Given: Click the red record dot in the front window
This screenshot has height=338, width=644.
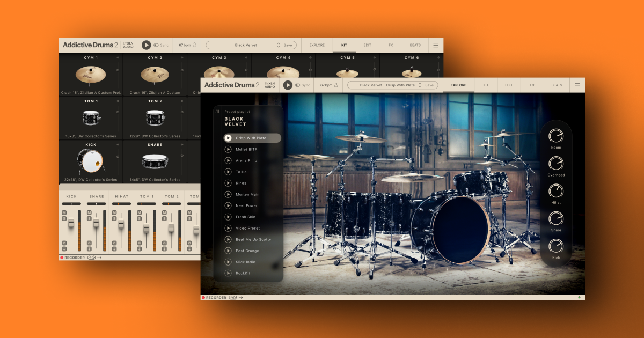Looking at the screenshot, I should (x=203, y=298).
